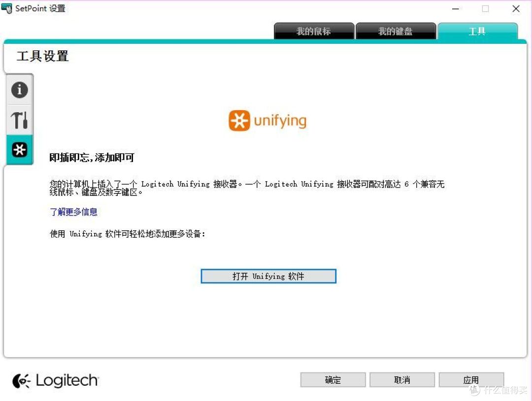The width and height of the screenshot is (532, 401).
Task: Confirm with the 确定 button
Action: pos(333,380)
